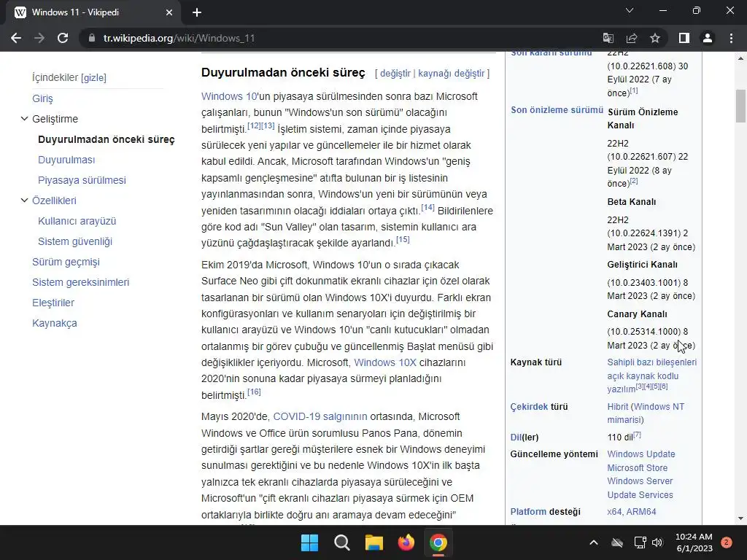Open Chrome profile menu

click(x=708, y=38)
